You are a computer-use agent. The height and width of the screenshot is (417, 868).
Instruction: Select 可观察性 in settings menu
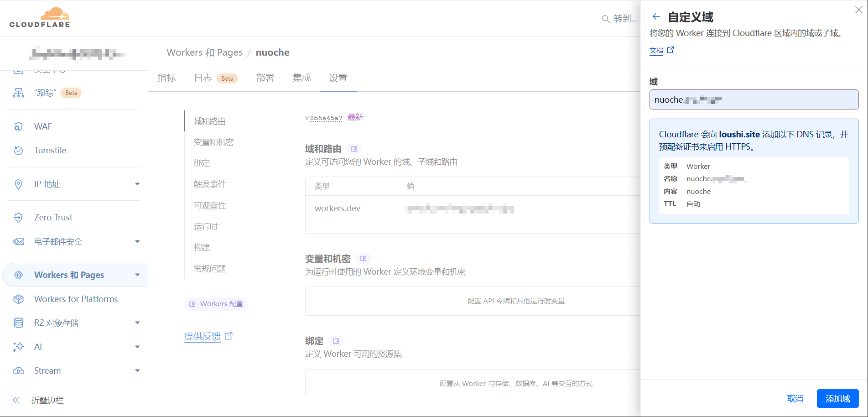210,206
